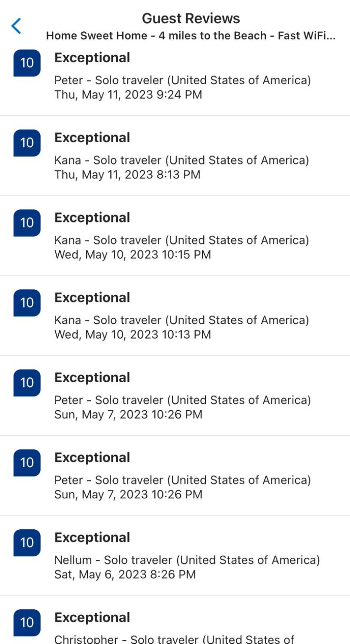Tap score badge on Kana's 10:15 PM review

(27, 223)
